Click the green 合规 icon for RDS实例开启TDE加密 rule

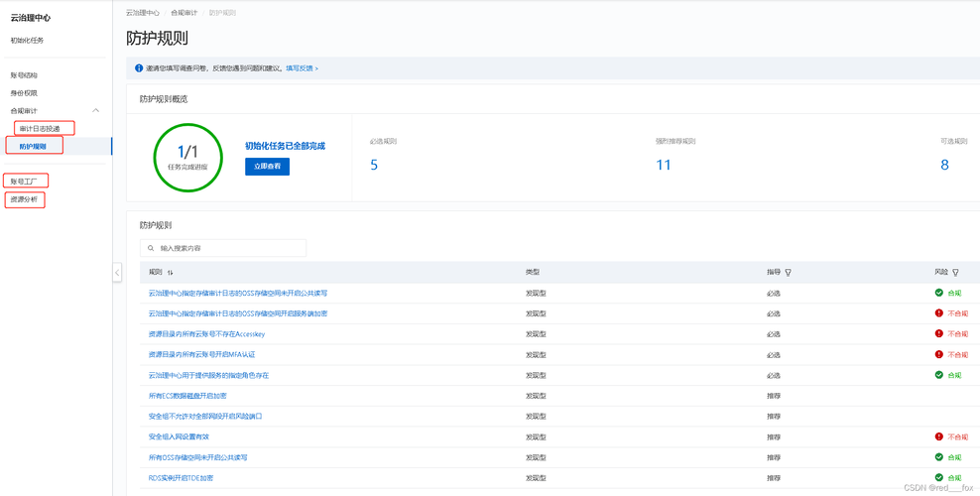[938, 477]
